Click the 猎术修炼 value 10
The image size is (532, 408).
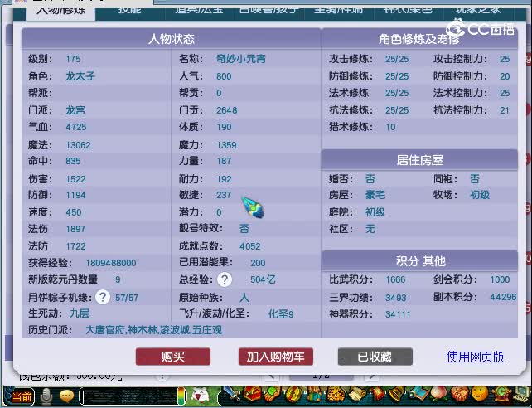(x=390, y=127)
